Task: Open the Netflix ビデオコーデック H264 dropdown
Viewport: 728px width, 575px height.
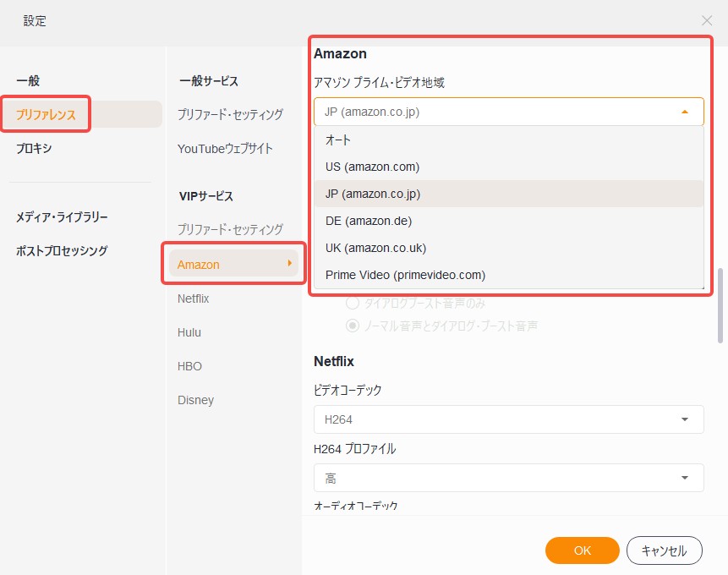Action: tap(509, 419)
